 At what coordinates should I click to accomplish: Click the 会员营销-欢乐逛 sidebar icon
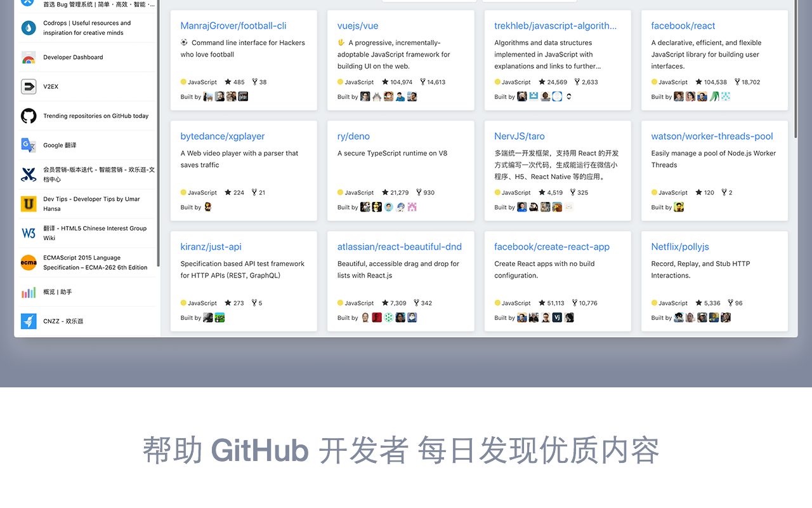[x=27, y=174]
